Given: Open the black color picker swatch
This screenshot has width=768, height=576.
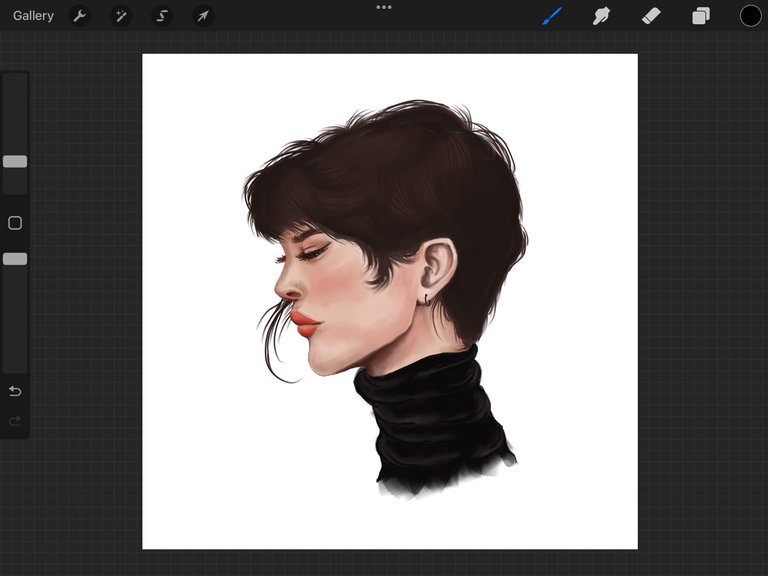Looking at the screenshot, I should 750,16.
